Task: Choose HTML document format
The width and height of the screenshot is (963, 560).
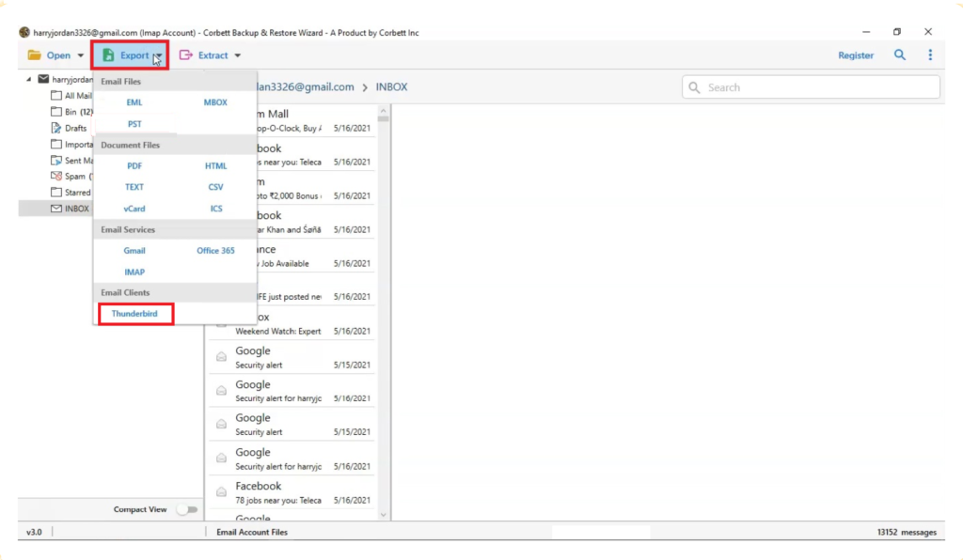Action: 215,165
